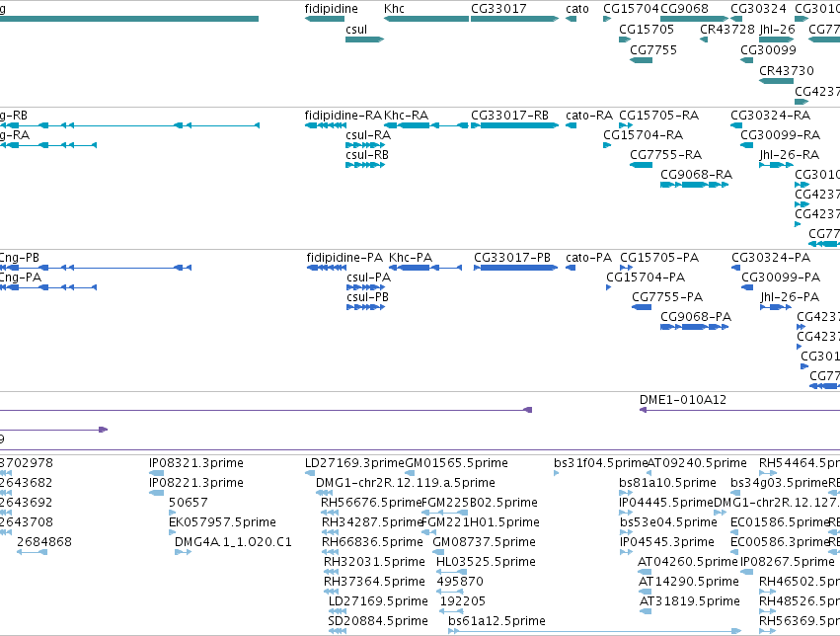Select the bs31f04.5prime EST label

[600, 463]
